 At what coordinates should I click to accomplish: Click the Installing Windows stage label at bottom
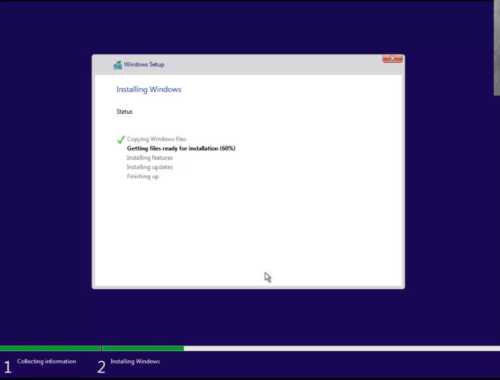(135, 361)
